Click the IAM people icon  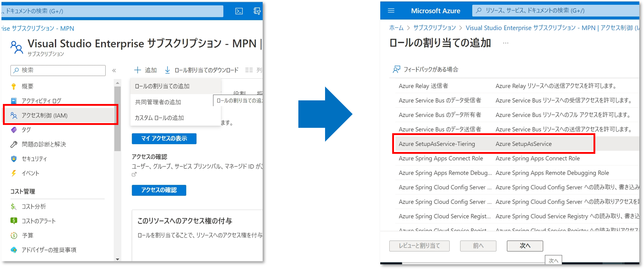coord(14,116)
